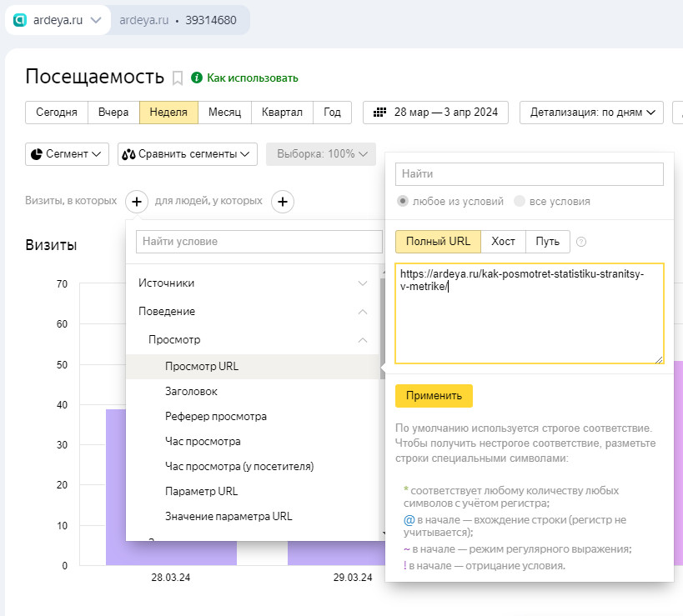Open the Как использовать link
Screen dimensions: 683x616
[x=252, y=78]
